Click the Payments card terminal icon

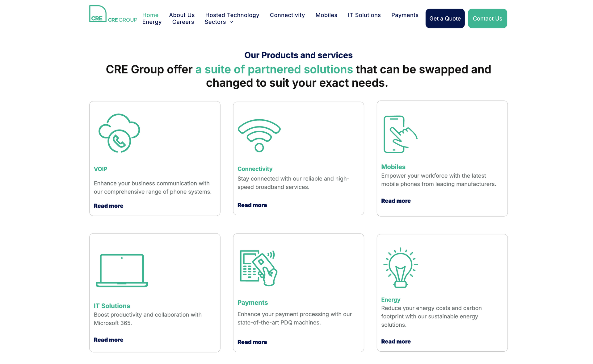click(259, 268)
